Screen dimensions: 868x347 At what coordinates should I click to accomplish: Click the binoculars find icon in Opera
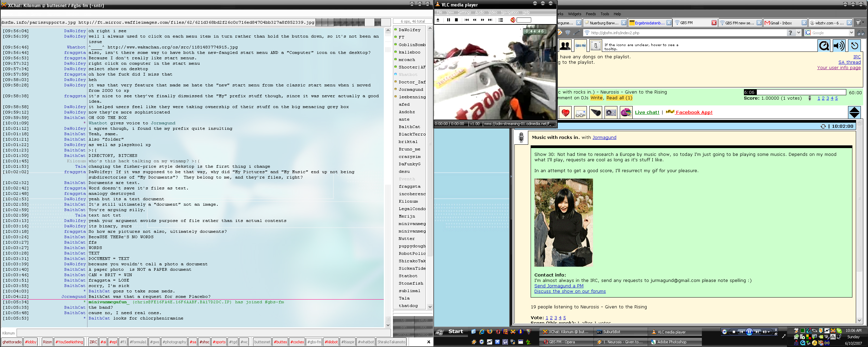point(861,33)
